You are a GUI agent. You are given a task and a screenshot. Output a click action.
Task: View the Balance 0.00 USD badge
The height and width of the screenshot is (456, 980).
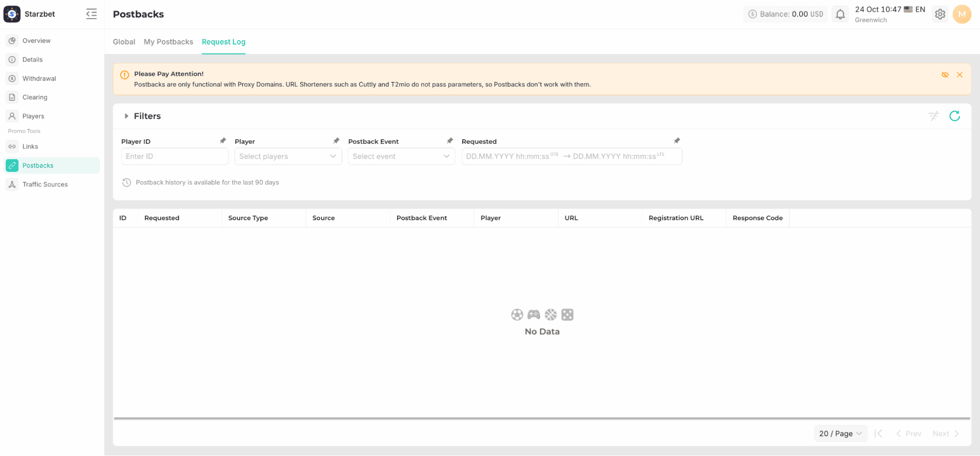(785, 14)
